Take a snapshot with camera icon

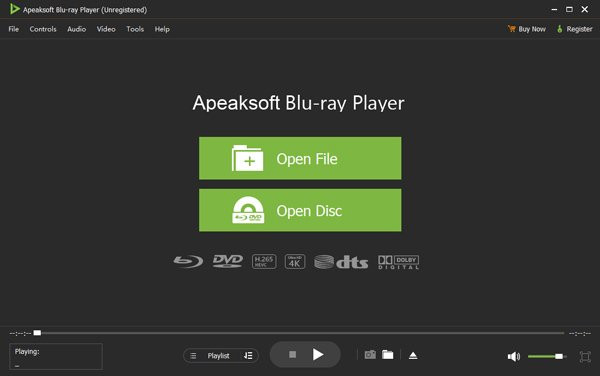(370, 355)
